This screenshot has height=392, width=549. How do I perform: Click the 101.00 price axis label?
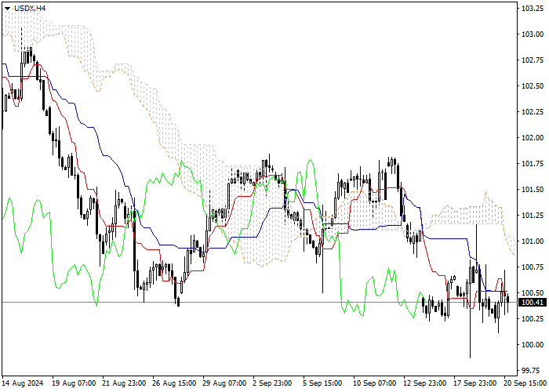click(533, 241)
